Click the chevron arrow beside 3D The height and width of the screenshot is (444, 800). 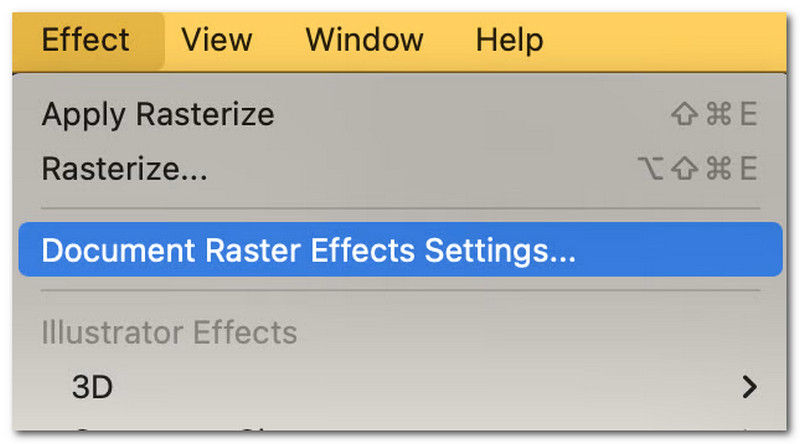(747, 386)
